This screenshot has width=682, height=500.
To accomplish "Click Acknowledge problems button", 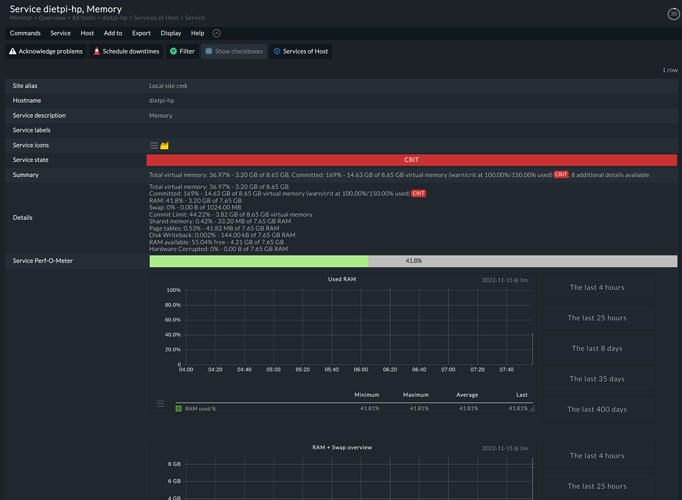I will 46,51.
